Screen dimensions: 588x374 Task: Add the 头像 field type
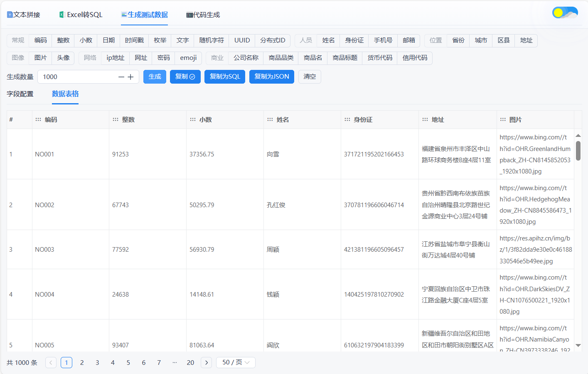tap(63, 58)
